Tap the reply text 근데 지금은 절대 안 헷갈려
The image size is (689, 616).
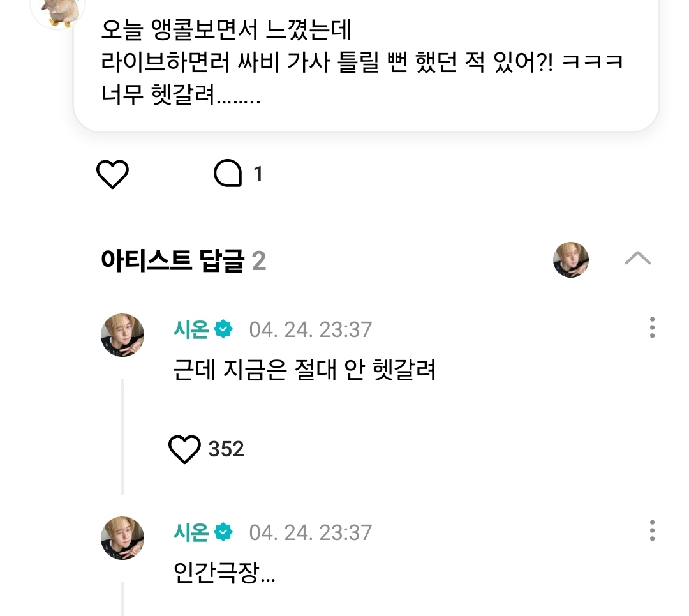click(x=304, y=370)
